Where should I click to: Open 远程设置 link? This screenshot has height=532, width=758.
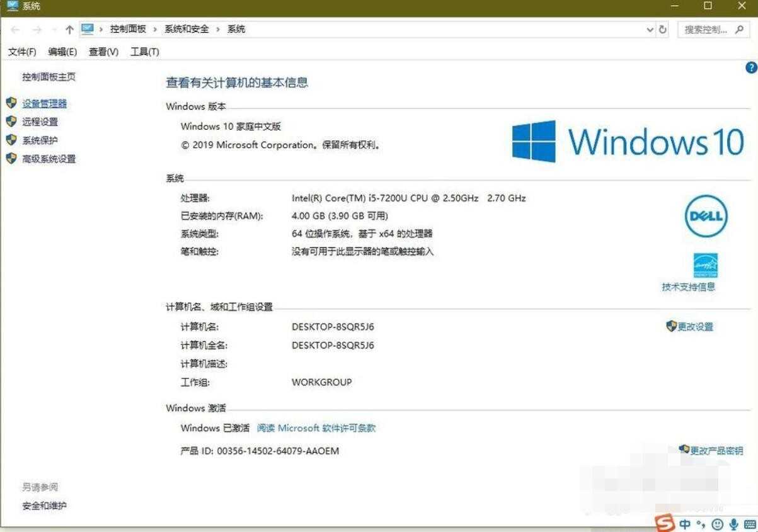[x=40, y=122]
